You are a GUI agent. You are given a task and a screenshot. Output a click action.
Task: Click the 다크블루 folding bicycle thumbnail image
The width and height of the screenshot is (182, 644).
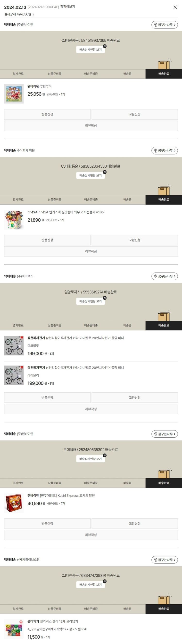point(14,345)
